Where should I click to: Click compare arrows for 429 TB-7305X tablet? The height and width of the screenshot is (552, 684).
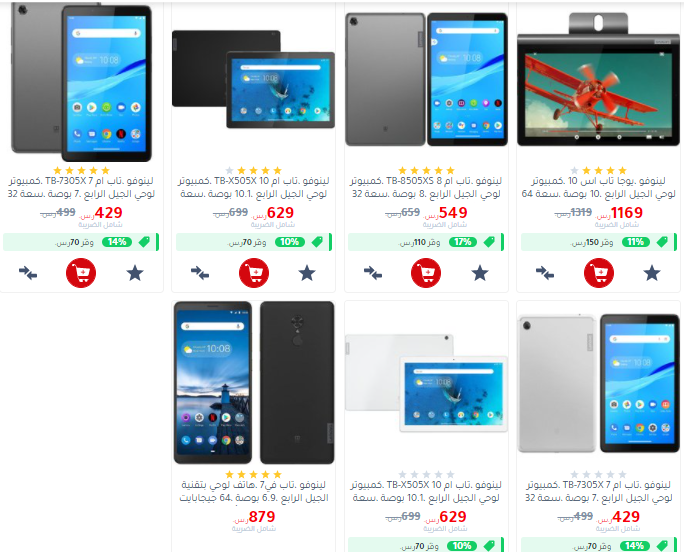(28, 273)
